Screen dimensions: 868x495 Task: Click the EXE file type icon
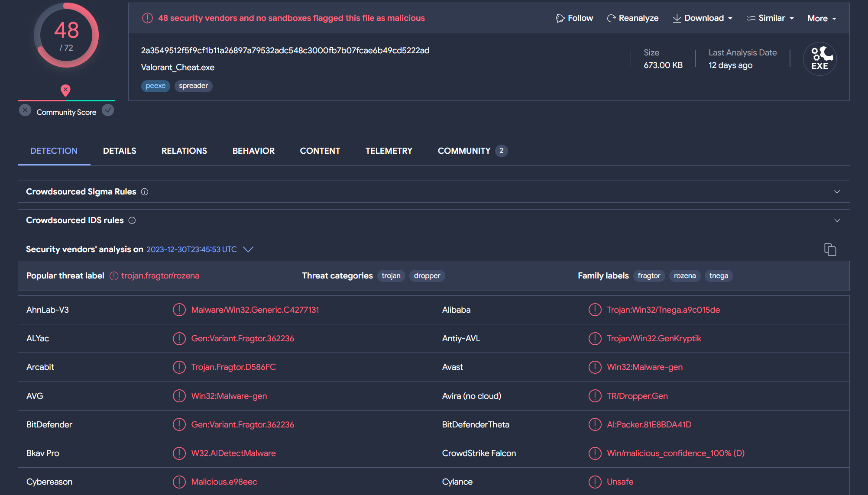[819, 59]
